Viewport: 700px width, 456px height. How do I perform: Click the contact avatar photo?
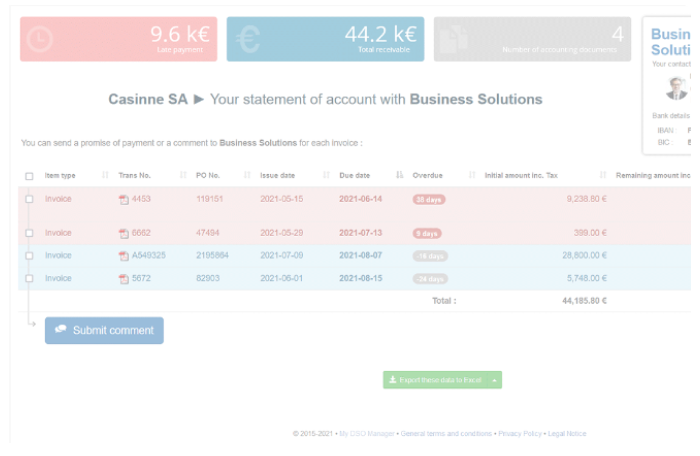point(677,88)
